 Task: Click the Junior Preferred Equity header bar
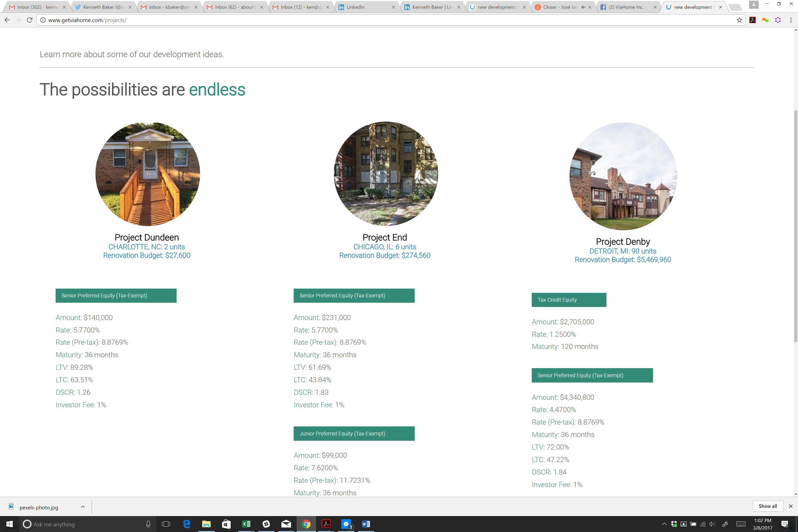354,433
